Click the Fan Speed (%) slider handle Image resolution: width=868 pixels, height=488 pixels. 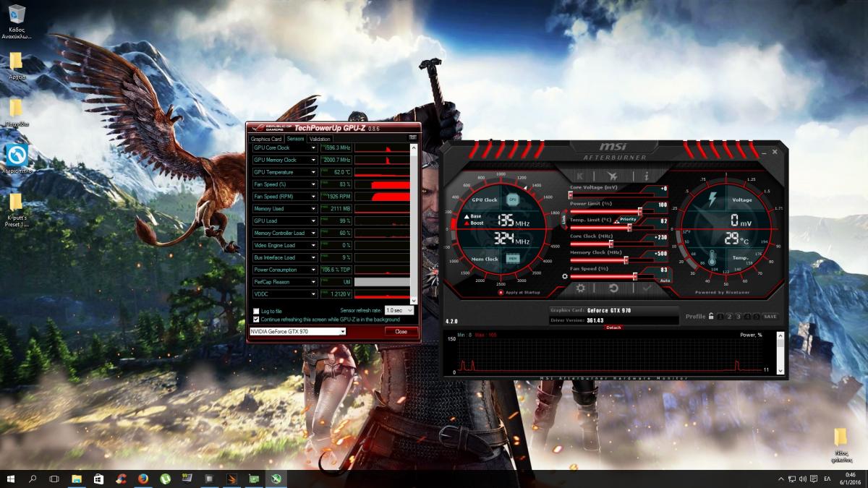(634, 275)
